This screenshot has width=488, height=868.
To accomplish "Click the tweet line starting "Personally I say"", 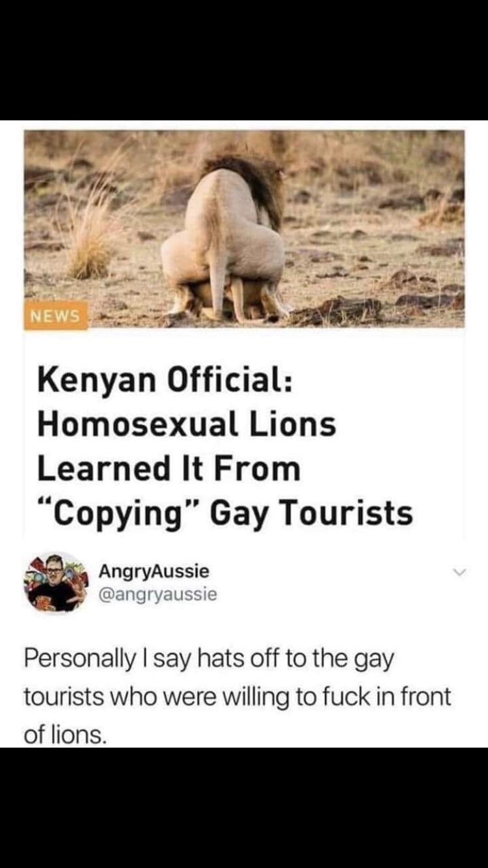I will pyautogui.click(x=210, y=659).
